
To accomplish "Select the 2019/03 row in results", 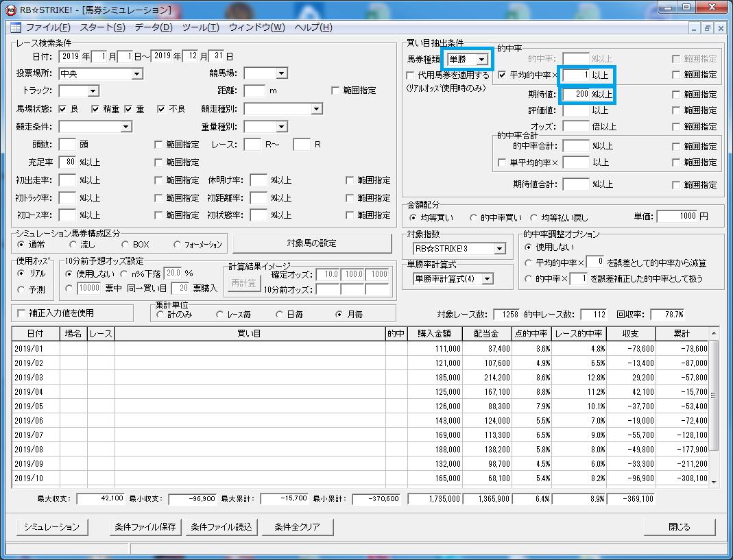I will 360,378.
